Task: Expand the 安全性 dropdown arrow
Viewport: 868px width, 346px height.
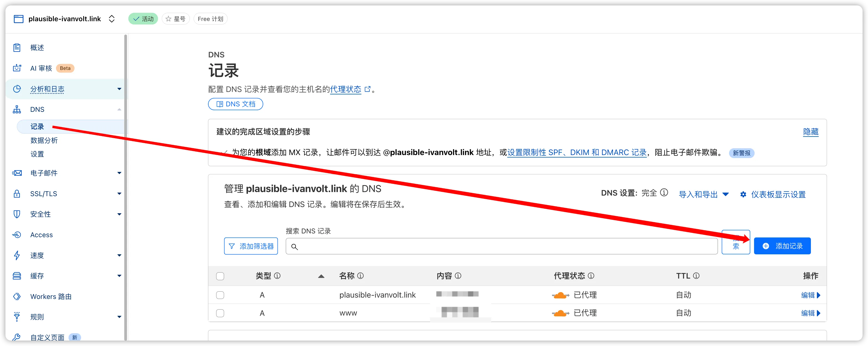Action: point(119,214)
